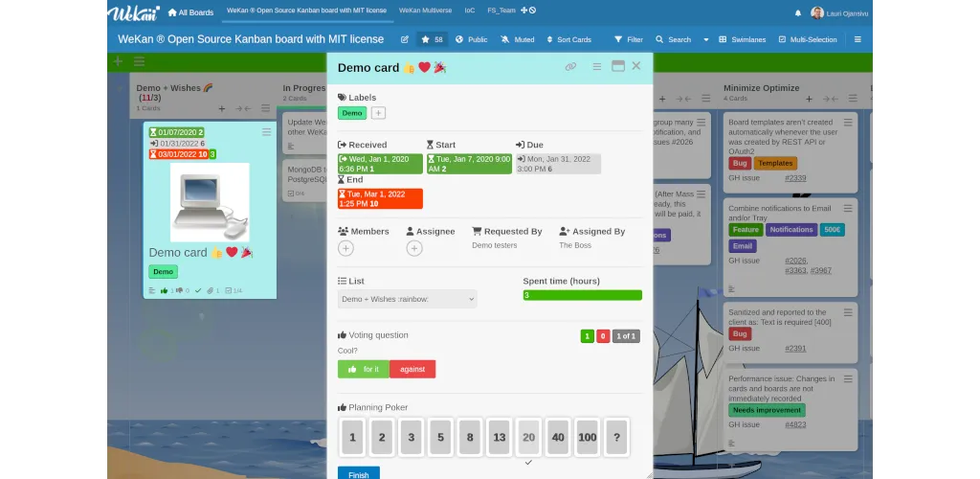Finish the planning poker
The image size is (980, 479).
point(359,474)
